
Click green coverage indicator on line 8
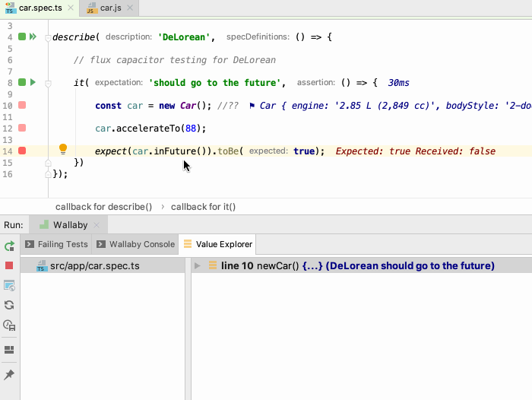point(22,82)
